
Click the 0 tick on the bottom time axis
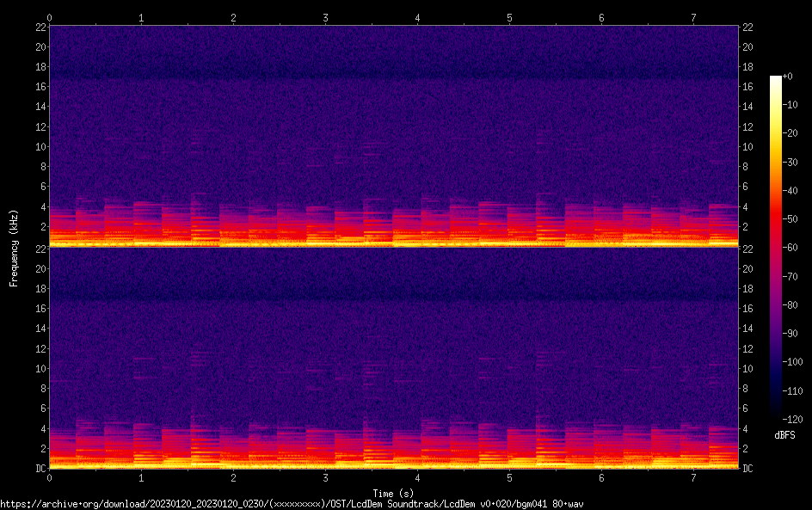click(x=49, y=477)
